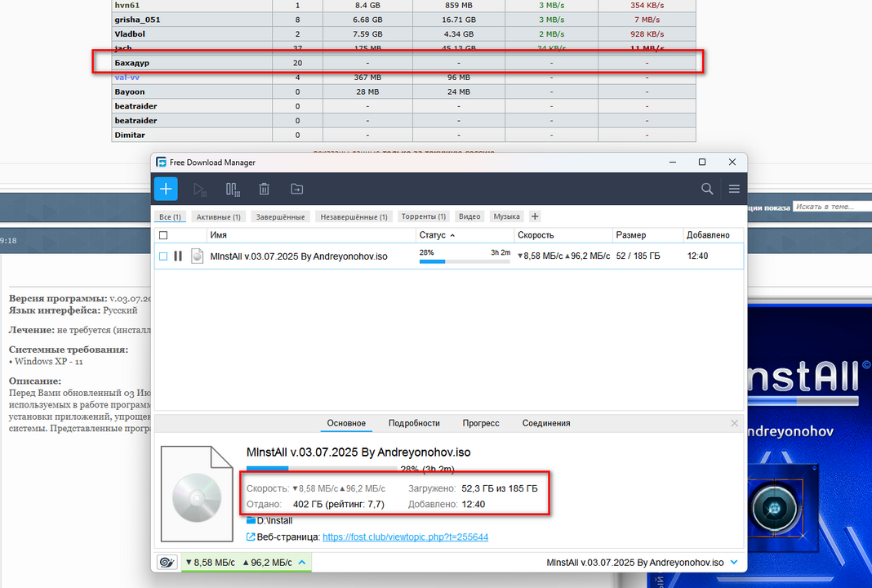This screenshot has width=872, height=588.
Task: Open the Подробности details tab
Action: click(x=414, y=423)
